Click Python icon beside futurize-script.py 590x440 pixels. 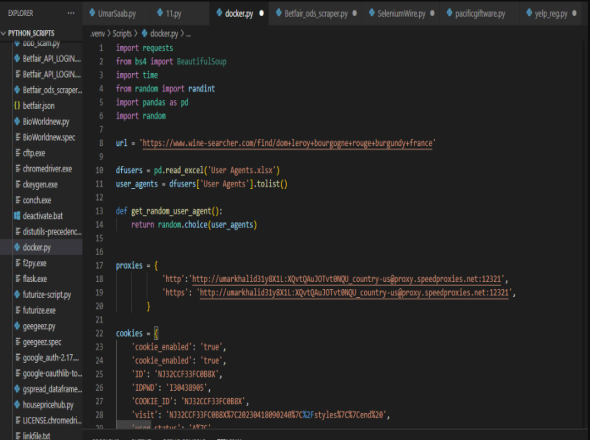(x=17, y=294)
